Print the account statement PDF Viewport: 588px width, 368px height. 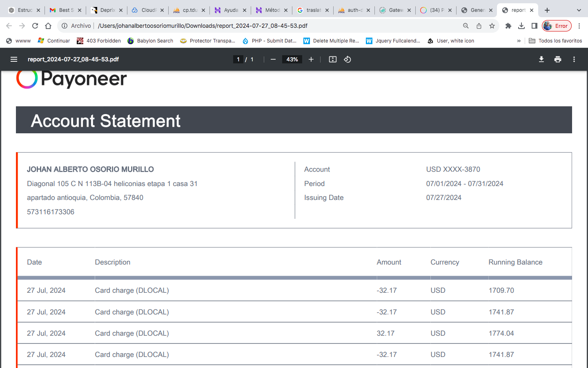558,59
